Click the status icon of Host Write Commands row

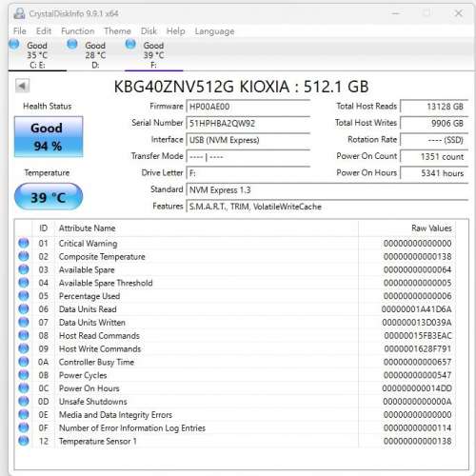click(24, 348)
